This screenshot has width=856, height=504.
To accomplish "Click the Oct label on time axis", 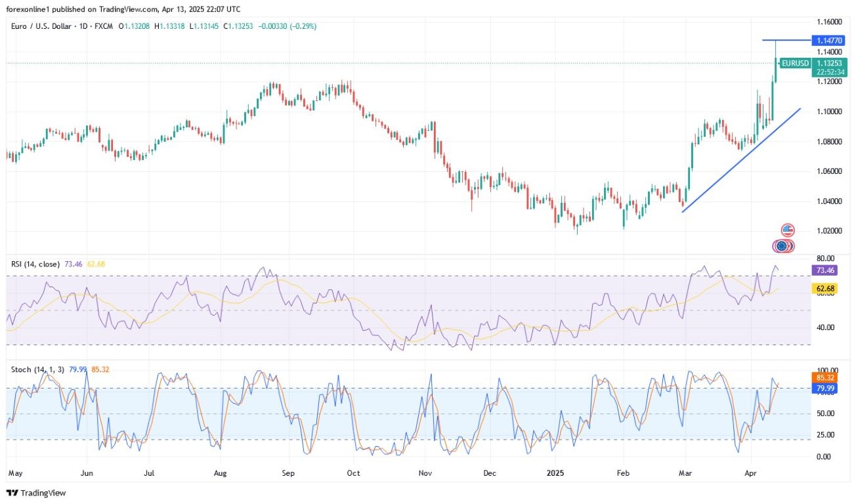I will [x=353, y=472].
